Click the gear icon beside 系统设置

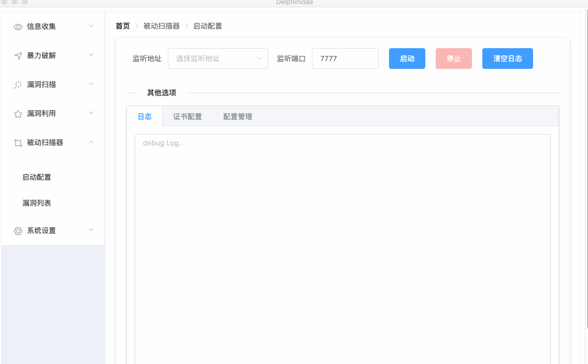tap(18, 231)
